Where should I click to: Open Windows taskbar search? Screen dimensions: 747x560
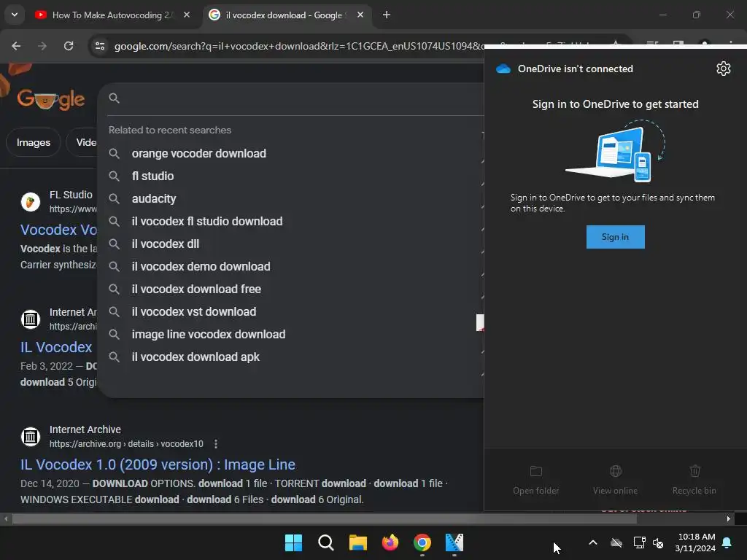(x=326, y=542)
